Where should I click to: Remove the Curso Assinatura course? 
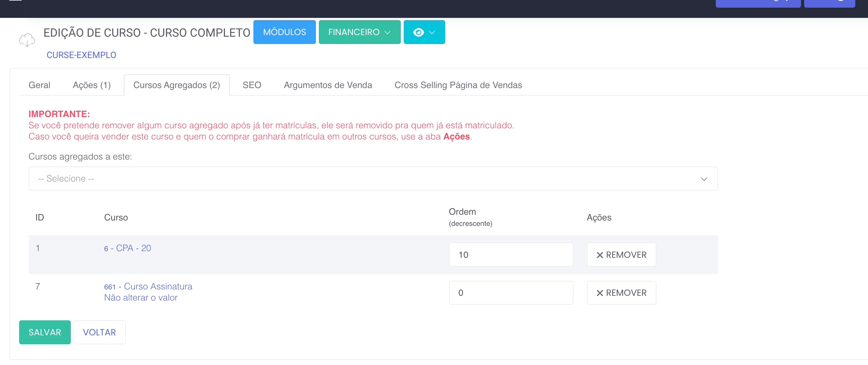621,293
